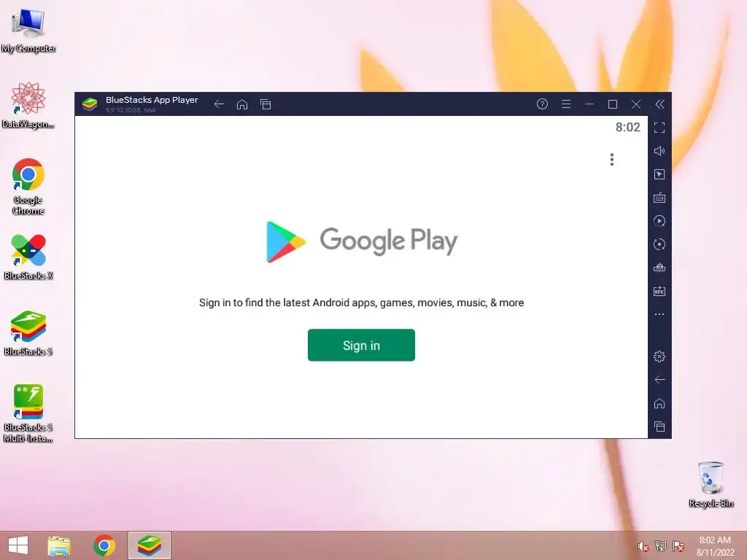Click the 'Sign in to find the latest' text
The width and height of the screenshot is (747, 560).
click(x=361, y=303)
